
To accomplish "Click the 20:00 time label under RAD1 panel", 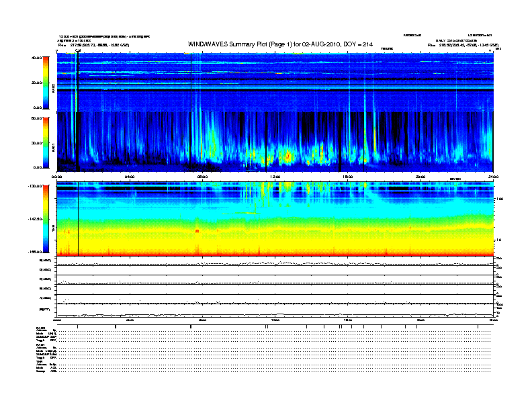I will coord(420,177).
